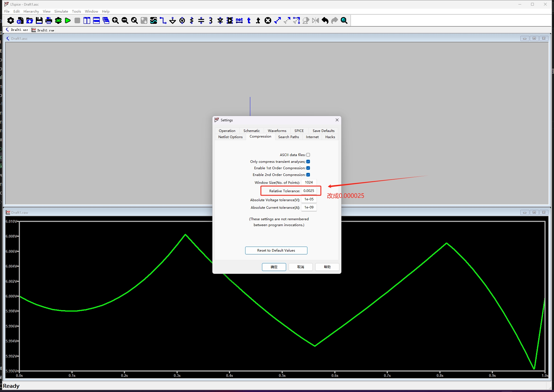Click the Open file folder icon

(x=30, y=20)
